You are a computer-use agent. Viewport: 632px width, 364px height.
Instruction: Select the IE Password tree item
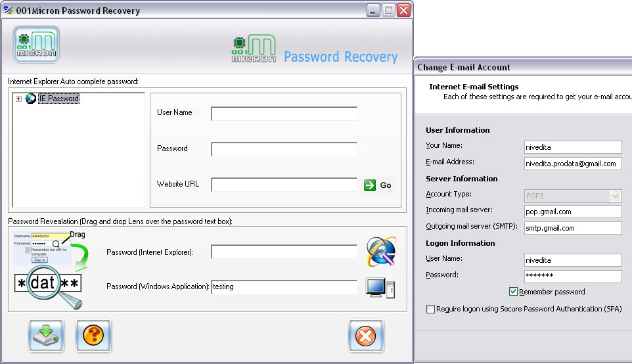pos(59,99)
